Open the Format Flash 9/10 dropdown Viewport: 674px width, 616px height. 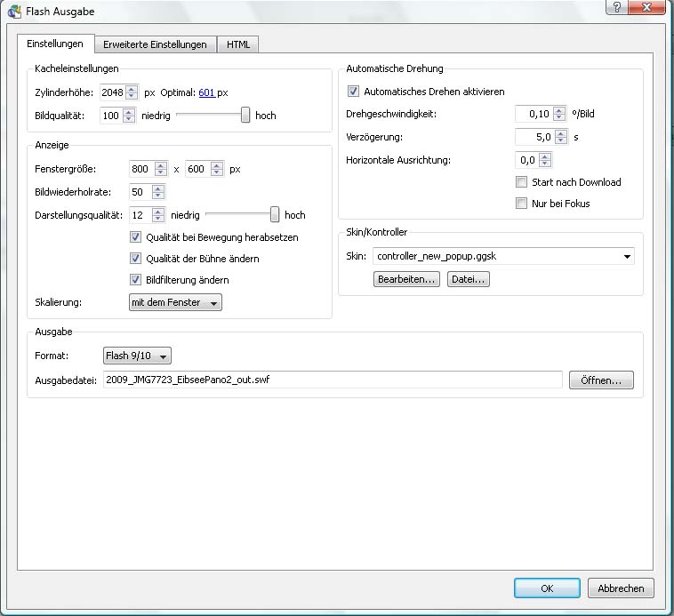pos(138,356)
